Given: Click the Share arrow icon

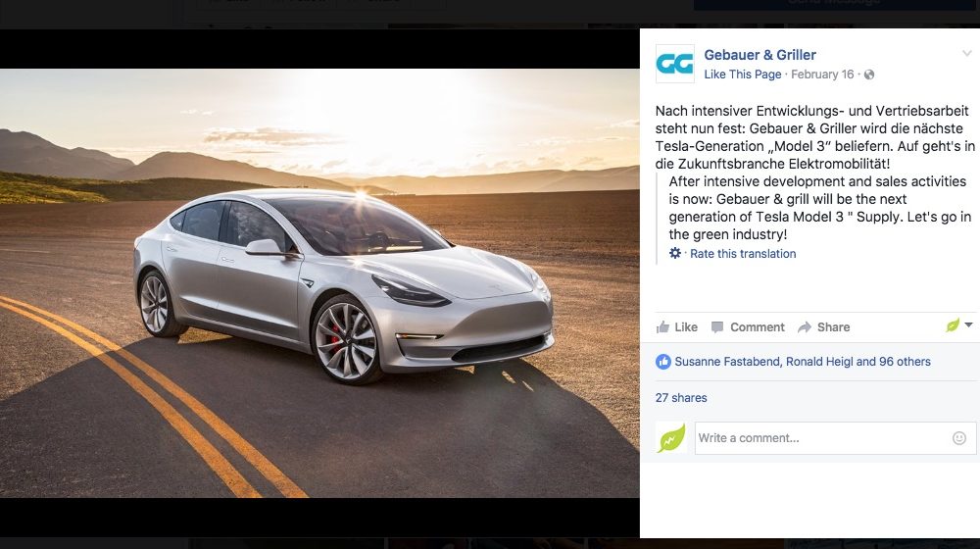Looking at the screenshot, I should [805, 327].
